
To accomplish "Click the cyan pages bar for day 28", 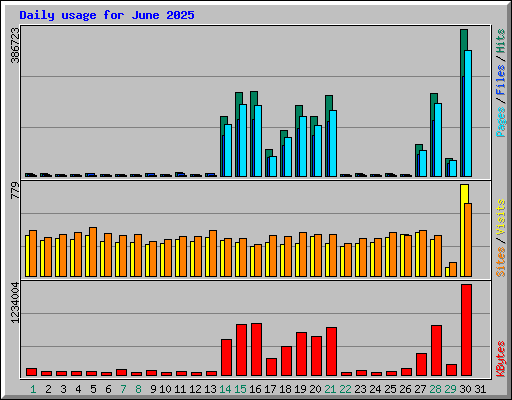I will pos(438,140).
